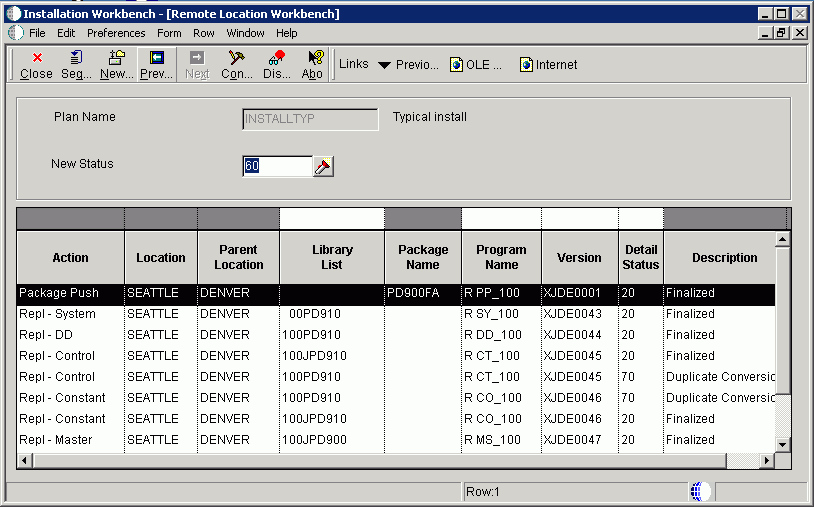Open the OLE link icon
The image size is (814, 507).
tap(457, 65)
